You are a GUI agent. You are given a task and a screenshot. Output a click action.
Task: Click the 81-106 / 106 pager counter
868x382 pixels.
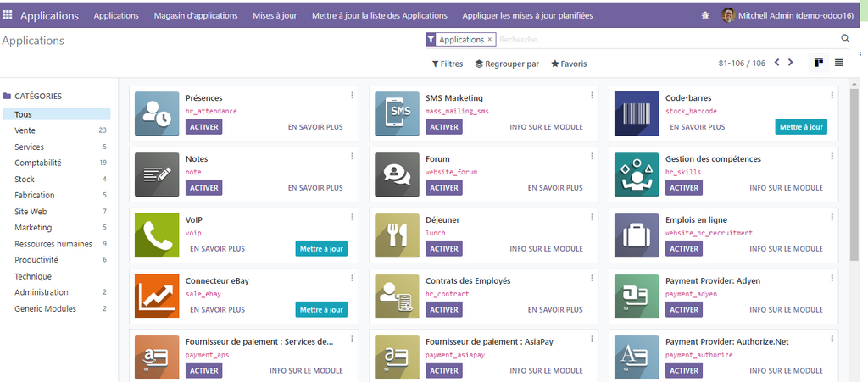[742, 63]
